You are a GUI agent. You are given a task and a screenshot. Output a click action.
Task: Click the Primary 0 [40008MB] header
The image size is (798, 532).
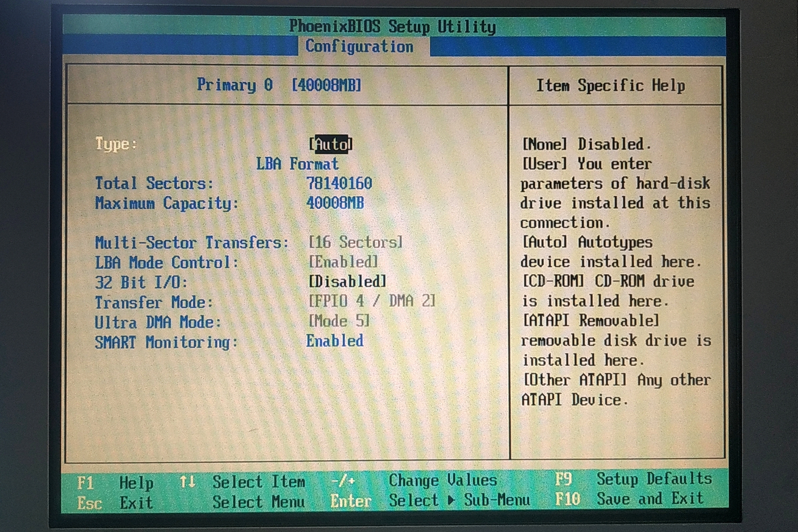(279, 85)
